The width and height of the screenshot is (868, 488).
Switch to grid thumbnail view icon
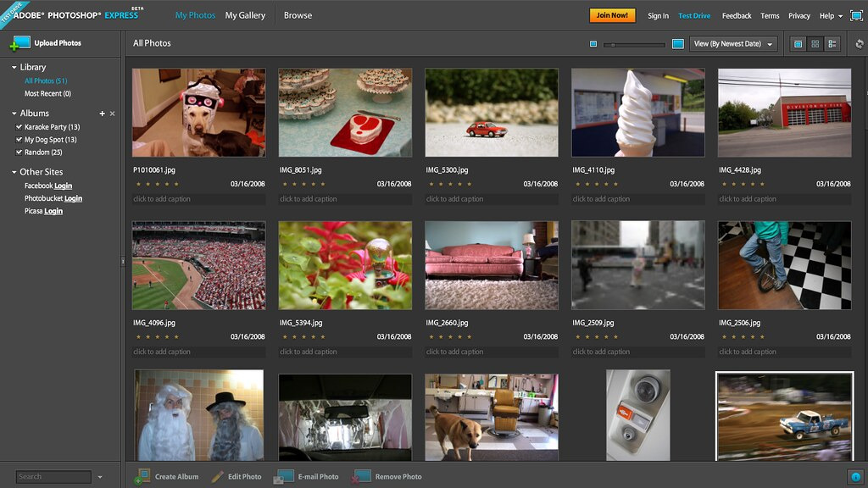815,44
